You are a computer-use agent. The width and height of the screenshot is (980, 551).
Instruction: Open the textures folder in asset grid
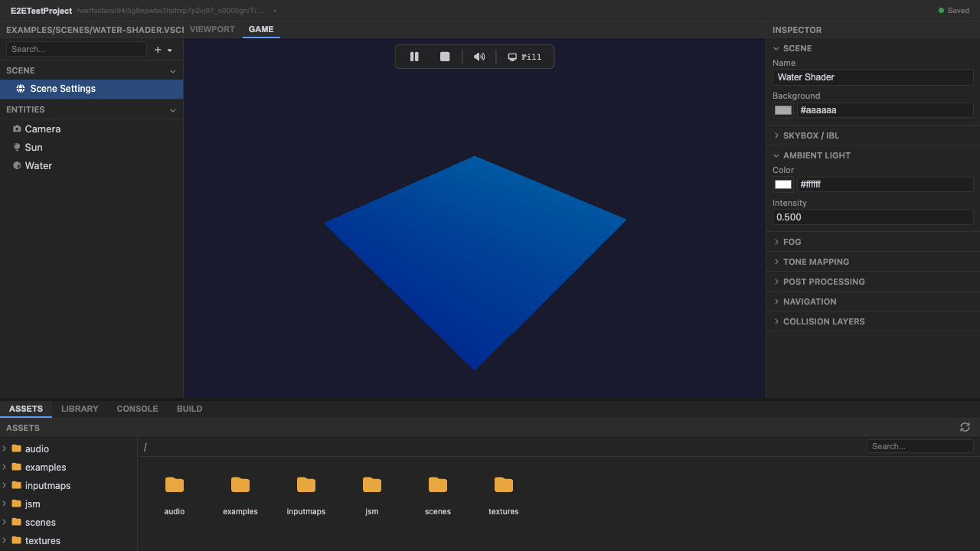[x=504, y=495]
